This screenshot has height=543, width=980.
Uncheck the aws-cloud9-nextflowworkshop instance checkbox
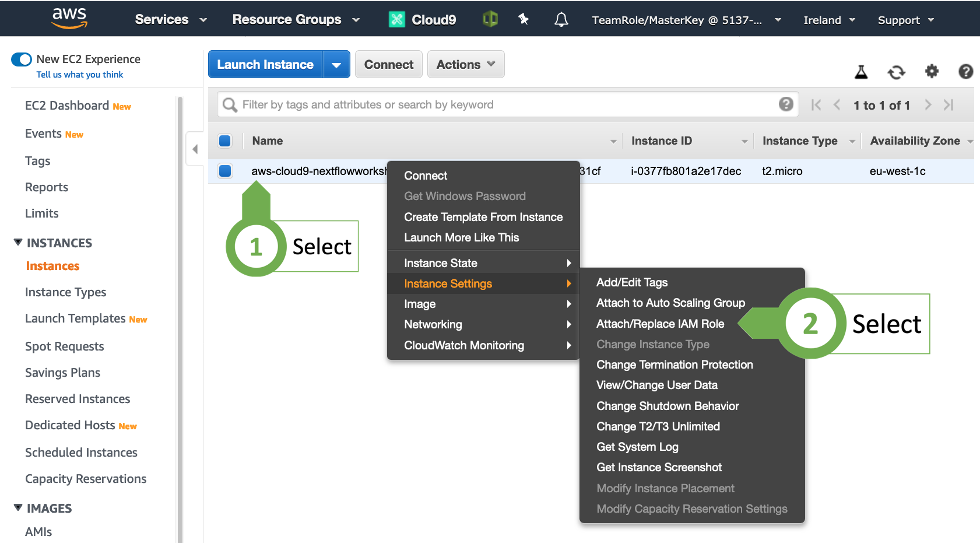pos(225,171)
